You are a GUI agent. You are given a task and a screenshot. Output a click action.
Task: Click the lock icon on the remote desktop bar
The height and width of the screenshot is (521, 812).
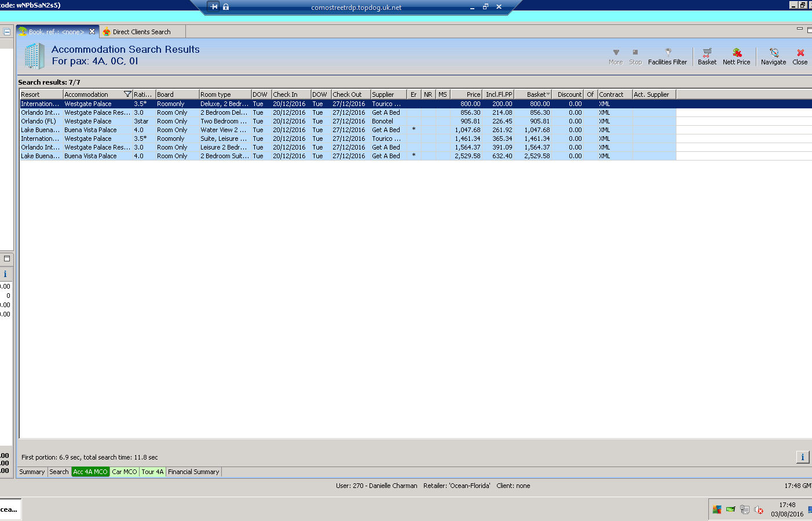click(x=226, y=7)
